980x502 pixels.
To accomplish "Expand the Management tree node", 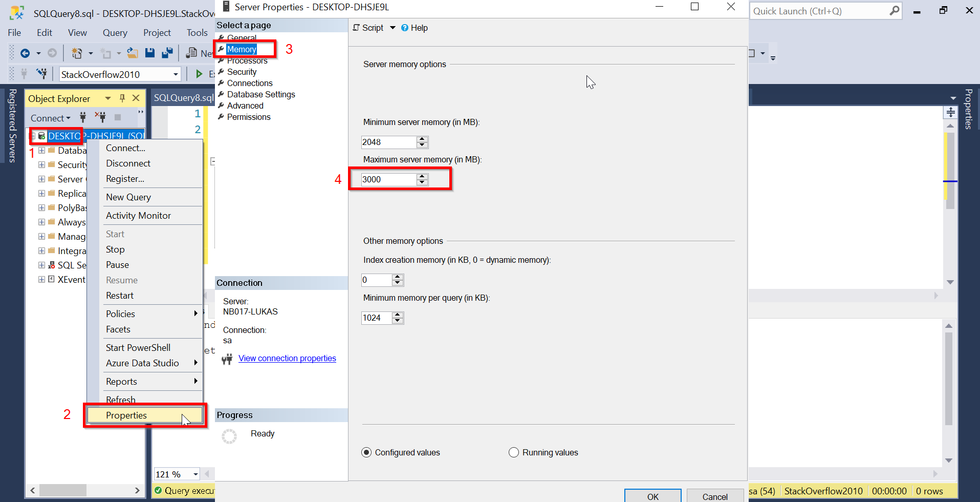I will [x=41, y=236].
